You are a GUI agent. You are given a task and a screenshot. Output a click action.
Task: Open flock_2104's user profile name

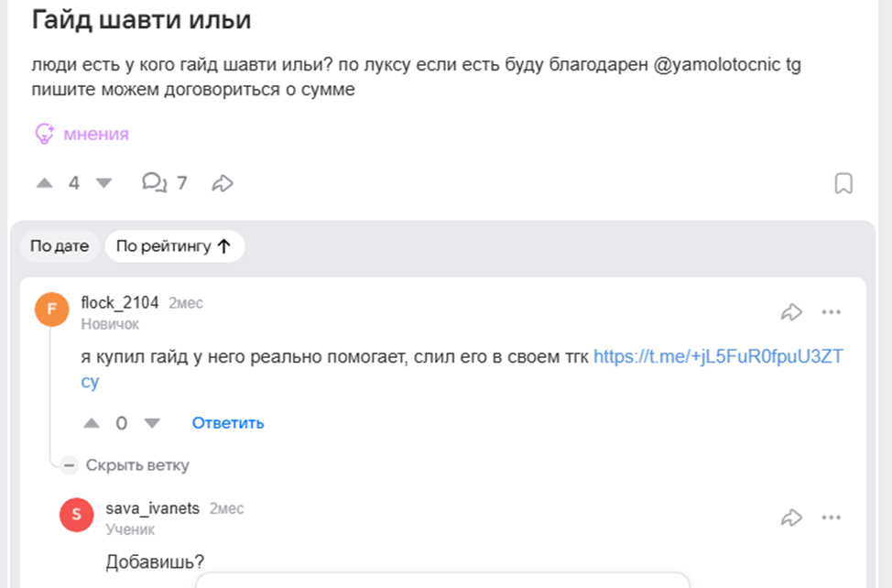tap(120, 303)
